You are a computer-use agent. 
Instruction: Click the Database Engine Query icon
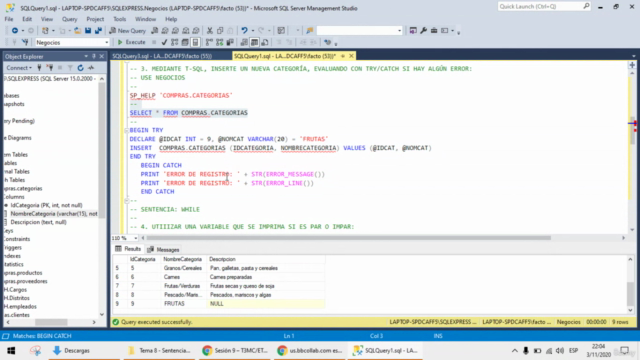click(155, 31)
